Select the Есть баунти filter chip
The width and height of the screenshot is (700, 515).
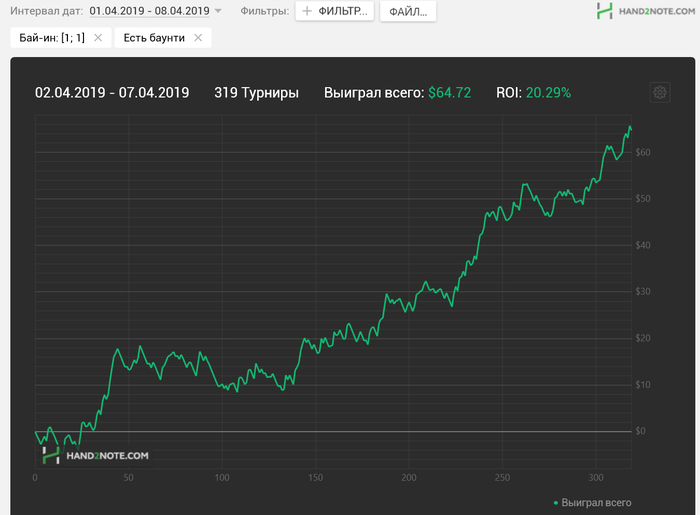coord(163,38)
